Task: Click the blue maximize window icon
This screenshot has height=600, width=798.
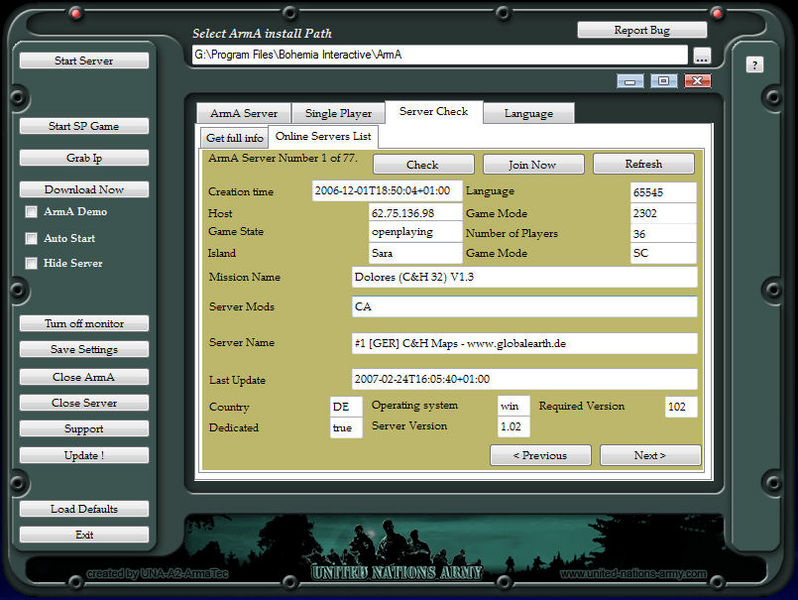Action: point(663,81)
